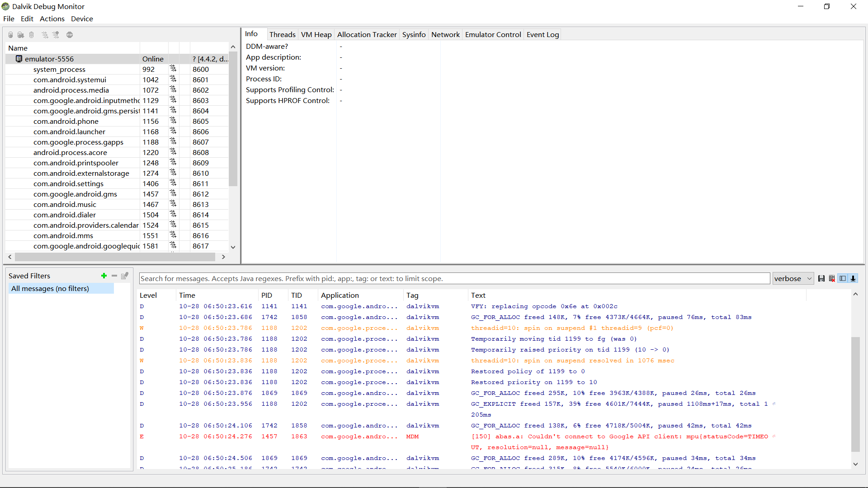
Task: Click the thread icon beside com.android.systemui
Action: [173, 80]
